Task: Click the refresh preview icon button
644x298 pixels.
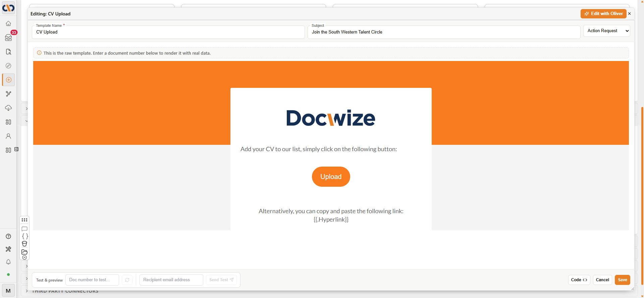Action: click(127, 280)
